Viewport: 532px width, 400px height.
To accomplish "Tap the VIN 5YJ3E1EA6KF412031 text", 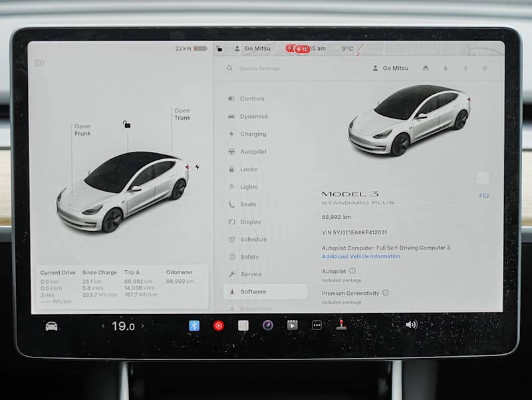I will coord(354,232).
